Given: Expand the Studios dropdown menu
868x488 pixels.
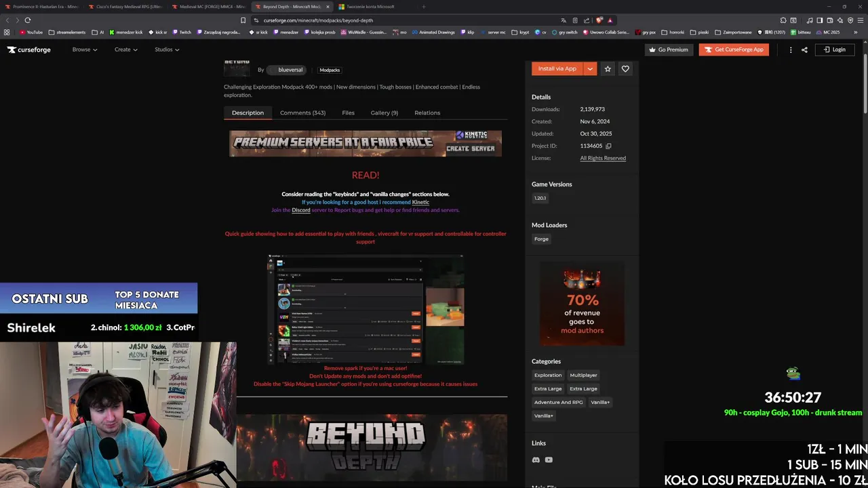Looking at the screenshot, I should [x=167, y=49].
